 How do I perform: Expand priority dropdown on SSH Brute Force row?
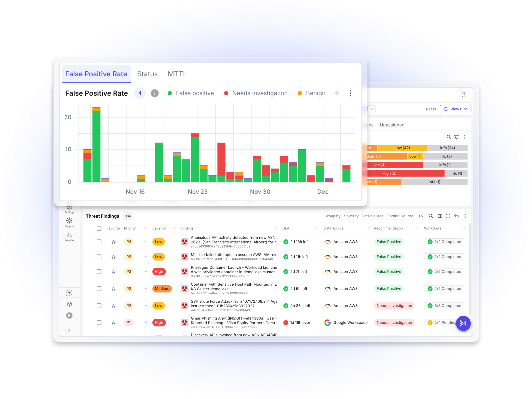[146, 306]
